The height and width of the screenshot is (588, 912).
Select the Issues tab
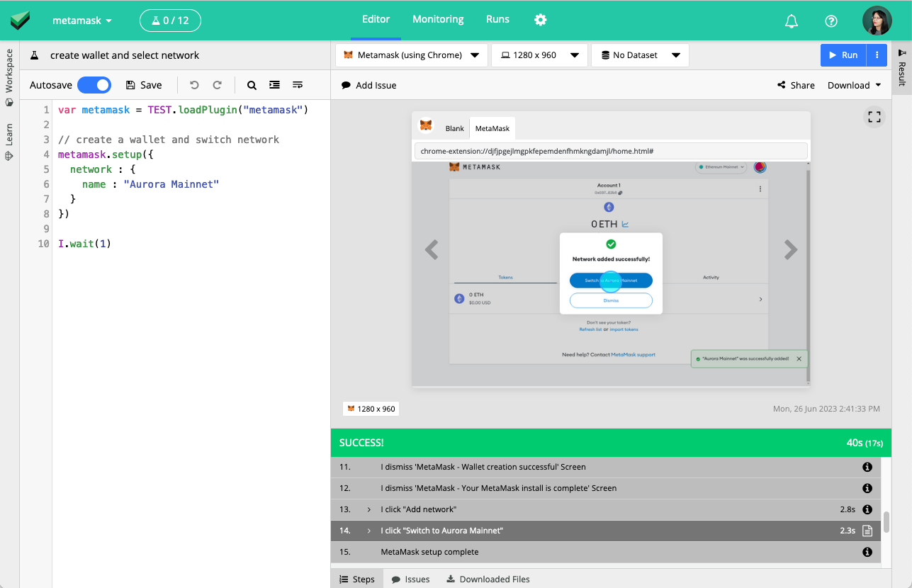click(410, 579)
